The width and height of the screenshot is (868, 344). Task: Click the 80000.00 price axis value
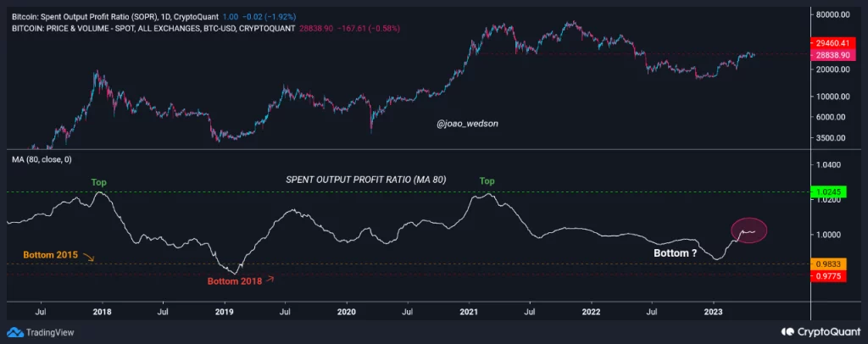[x=832, y=14]
